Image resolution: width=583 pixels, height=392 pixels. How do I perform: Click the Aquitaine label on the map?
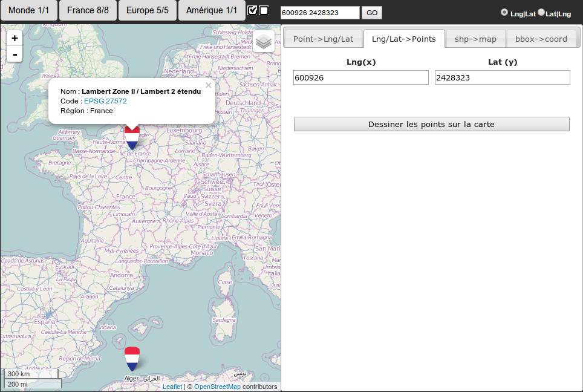click(x=92, y=241)
